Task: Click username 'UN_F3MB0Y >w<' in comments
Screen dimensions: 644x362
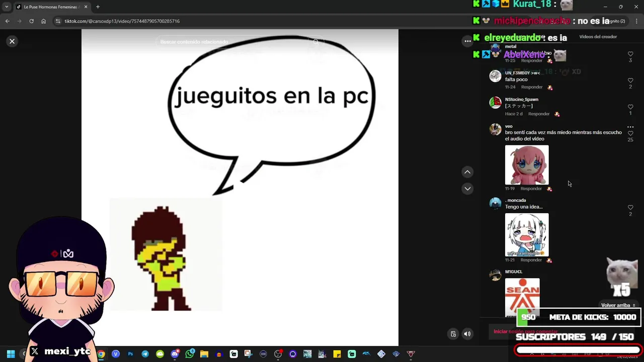Action: (522, 73)
